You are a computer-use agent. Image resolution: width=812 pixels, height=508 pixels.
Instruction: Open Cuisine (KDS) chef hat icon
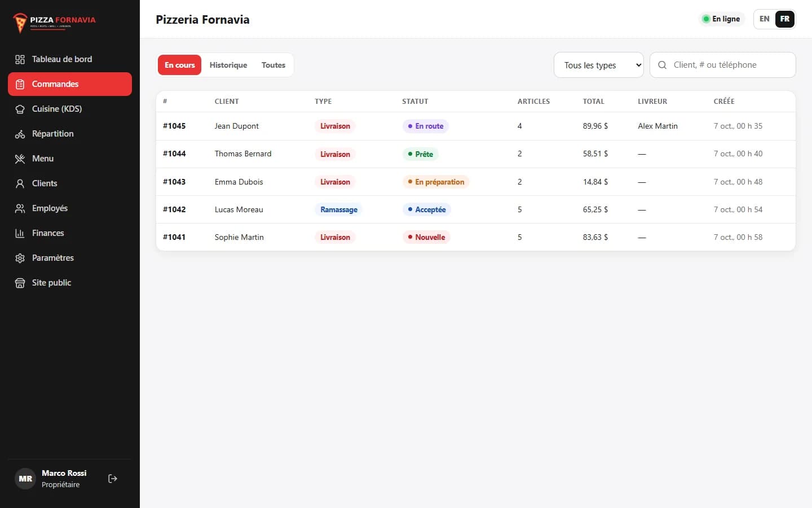point(20,109)
